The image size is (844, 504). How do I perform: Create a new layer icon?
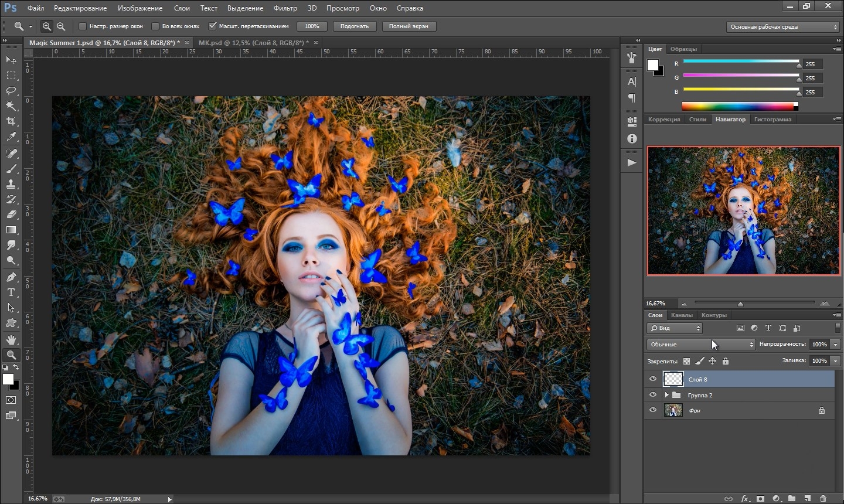point(808,499)
